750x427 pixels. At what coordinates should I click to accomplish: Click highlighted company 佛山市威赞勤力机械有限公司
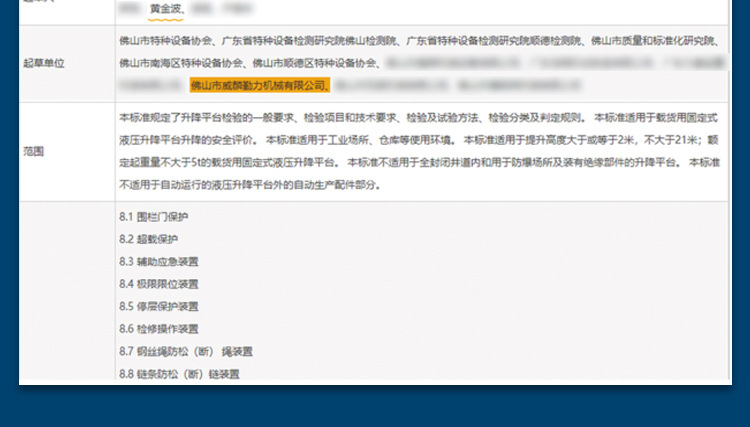[x=259, y=85]
